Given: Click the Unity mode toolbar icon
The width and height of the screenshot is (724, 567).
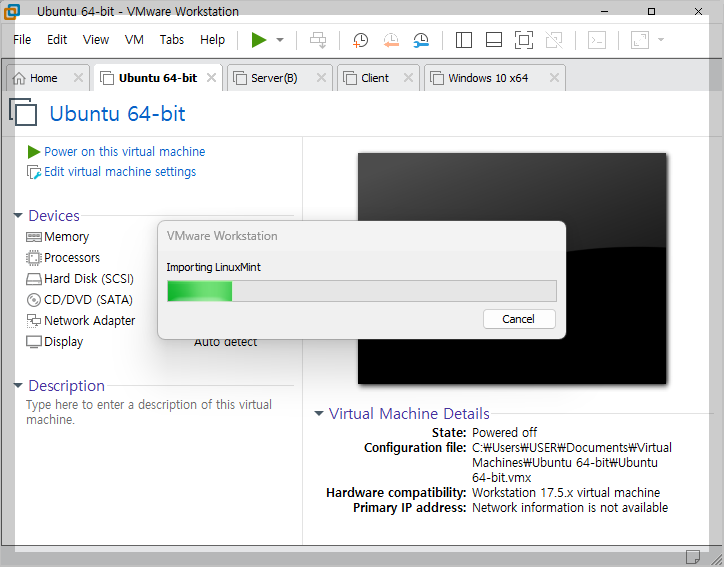Looking at the screenshot, I should (x=554, y=40).
